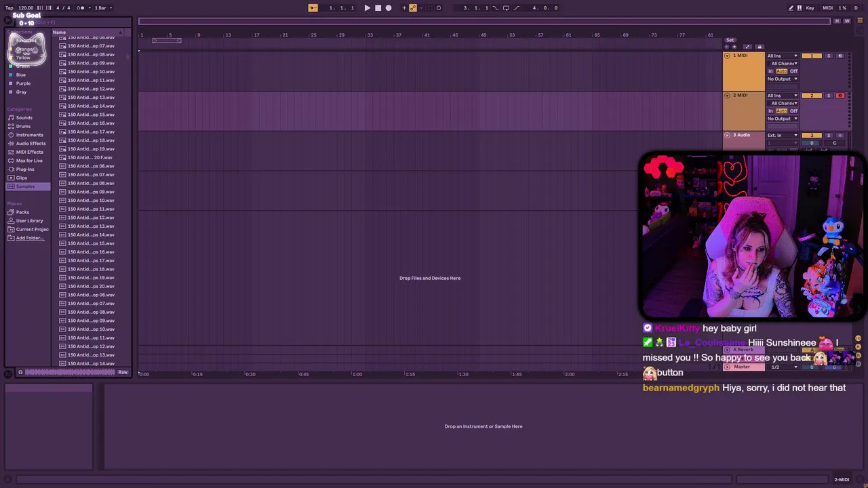
Task: Toggle the browser preview headphone icon
Action: coord(20,372)
